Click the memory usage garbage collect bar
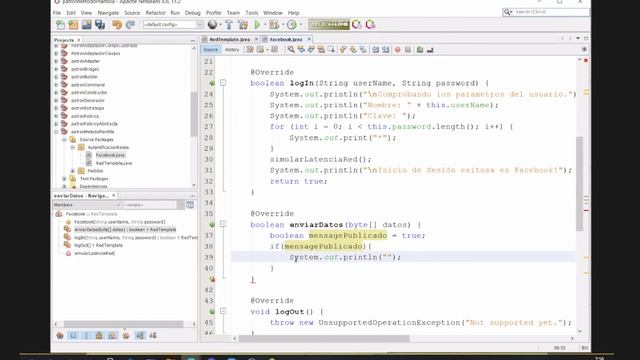Screen dimensions: 640x360 tap(329, 24)
